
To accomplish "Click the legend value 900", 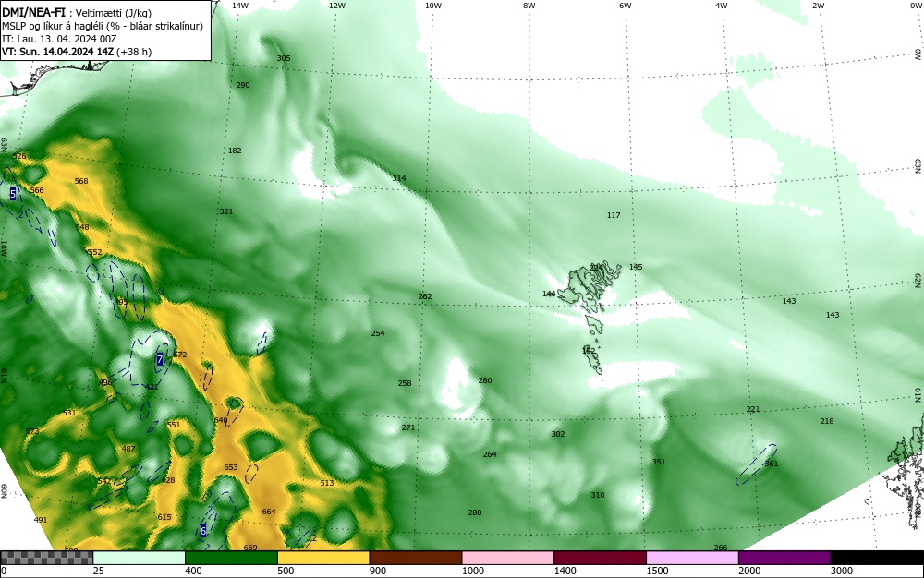I will tap(378, 571).
